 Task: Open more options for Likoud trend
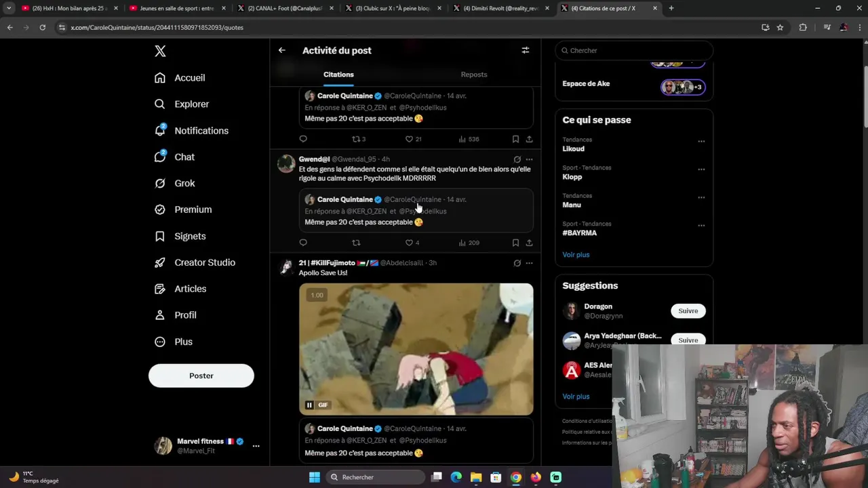click(701, 141)
